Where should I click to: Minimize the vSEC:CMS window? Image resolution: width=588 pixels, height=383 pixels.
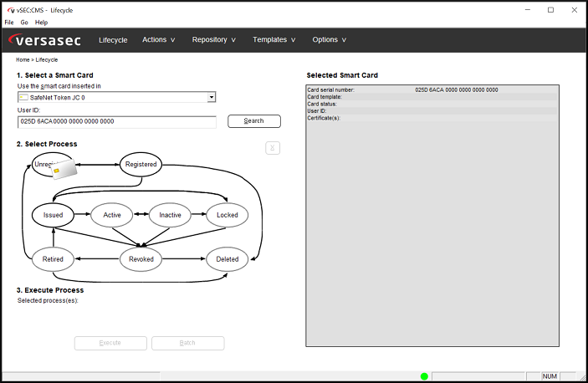[x=528, y=10]
